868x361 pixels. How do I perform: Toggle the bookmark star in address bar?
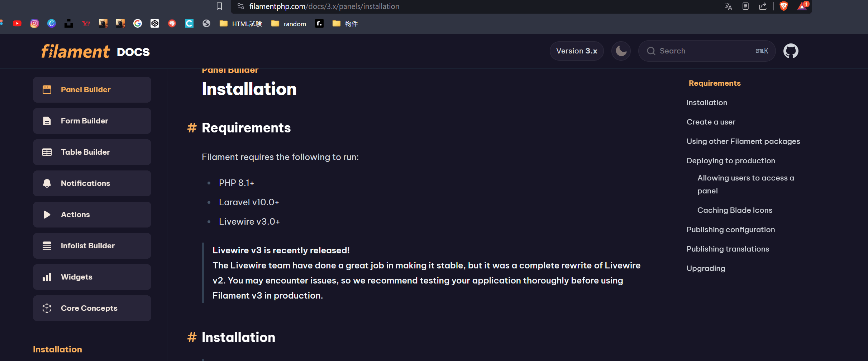(219, 6)
